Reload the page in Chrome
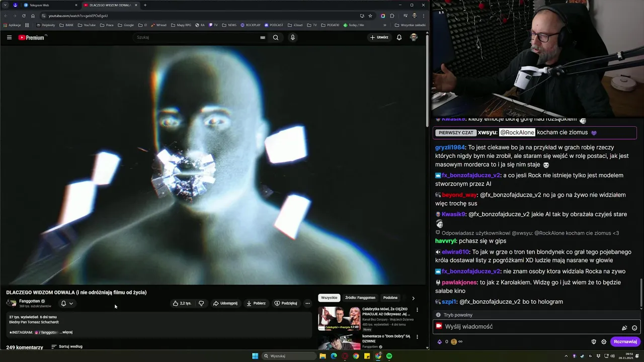The width and height of the screenshot is (644, 362). tap(24, 16)
